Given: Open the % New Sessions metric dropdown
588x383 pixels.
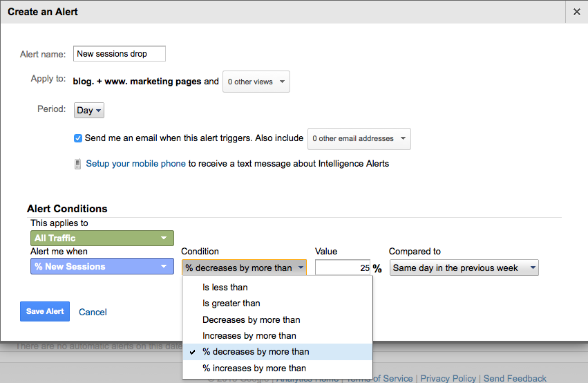Looking at the screenshot, I should tap(102, 266).
